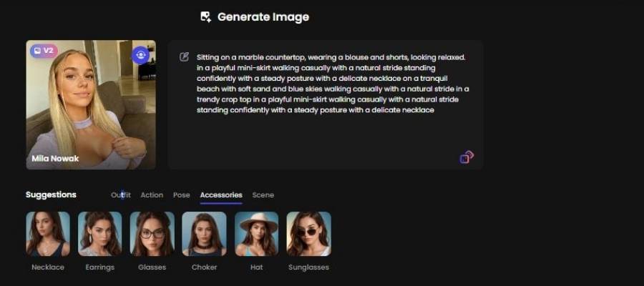The width and height of the screenshot is (644, 286).
Task: Click the Mila Nowak name label
Action: 55,159
